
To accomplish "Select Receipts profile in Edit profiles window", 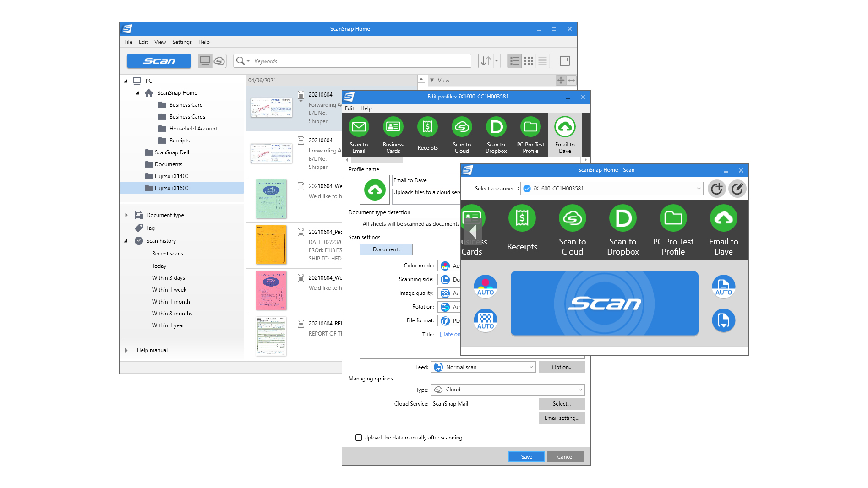I will [427, 135].
